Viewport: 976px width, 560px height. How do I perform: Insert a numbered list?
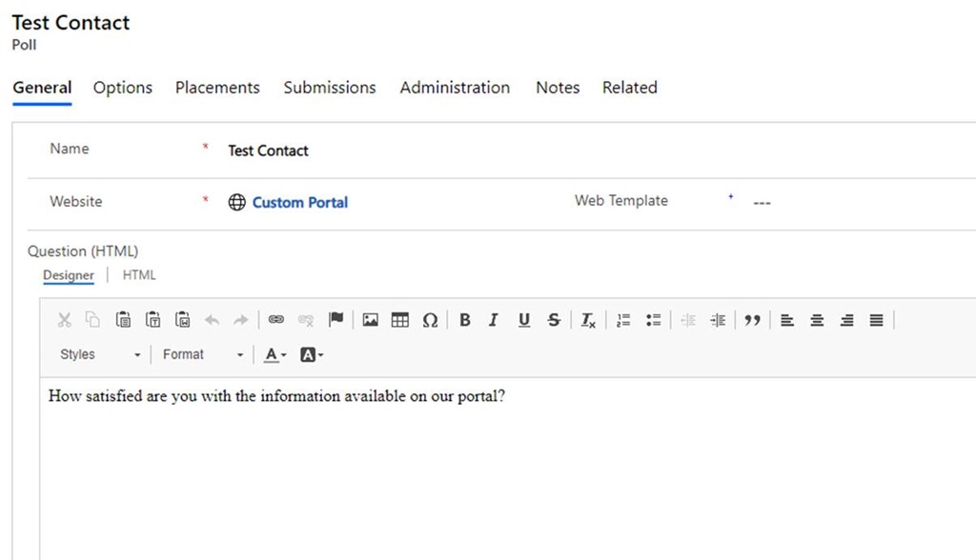[624, 321]
